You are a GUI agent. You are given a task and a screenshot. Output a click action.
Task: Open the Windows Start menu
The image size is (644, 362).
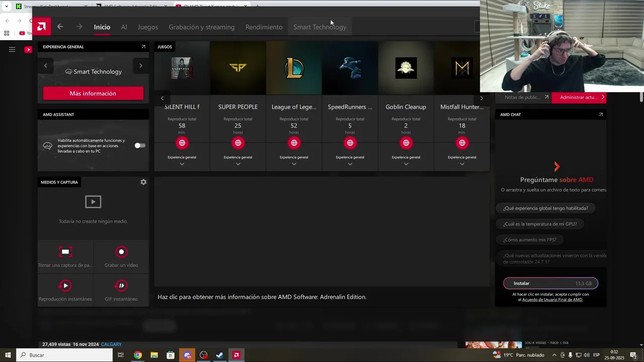8,355
